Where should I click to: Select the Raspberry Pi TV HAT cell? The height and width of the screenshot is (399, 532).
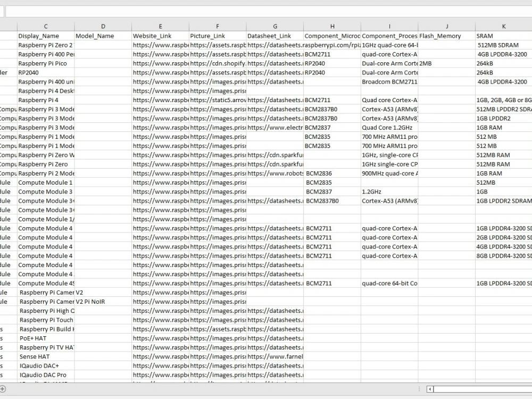tap(46, 347)
